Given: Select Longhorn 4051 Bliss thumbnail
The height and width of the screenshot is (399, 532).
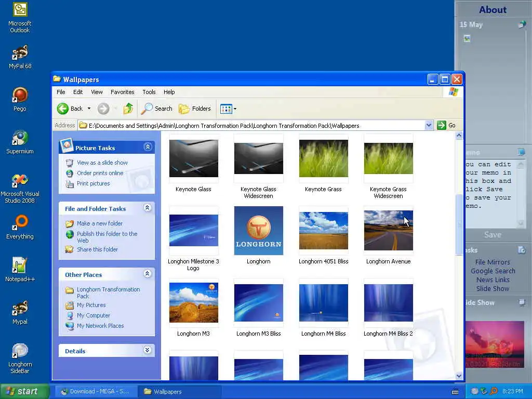Looking at the screenshot, I should 323,231.
